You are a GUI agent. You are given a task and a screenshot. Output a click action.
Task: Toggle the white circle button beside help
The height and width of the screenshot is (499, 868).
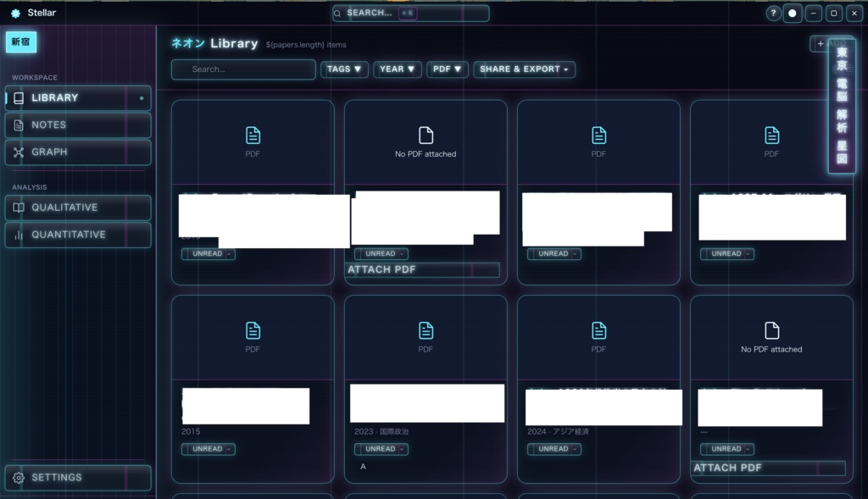tap(793, 14)
